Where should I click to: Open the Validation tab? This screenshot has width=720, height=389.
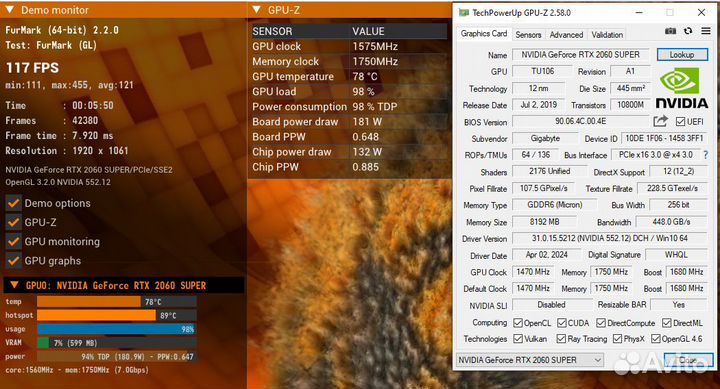coord(607,34)
